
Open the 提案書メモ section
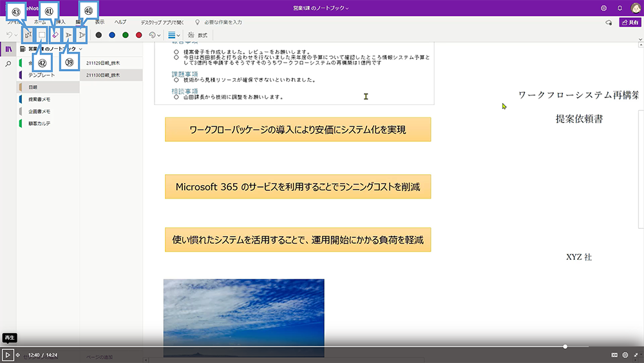click(x=48, y=99)
